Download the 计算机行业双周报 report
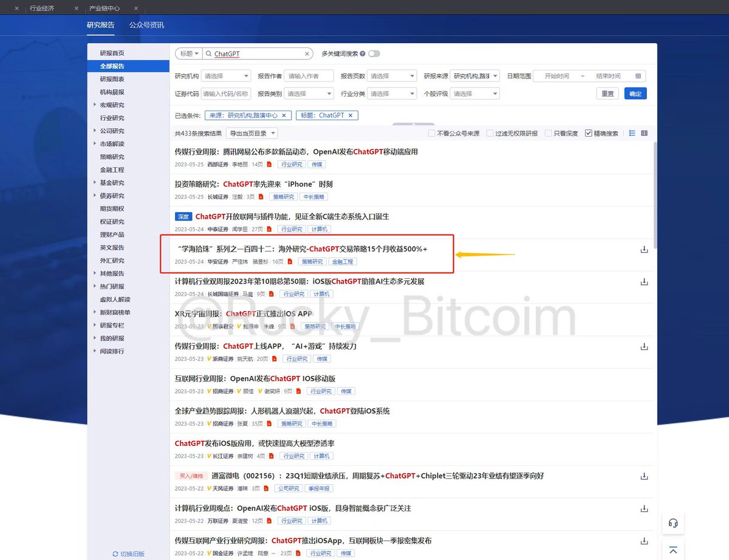This screenshot has height=560, width=729. (x=644, y=282)
